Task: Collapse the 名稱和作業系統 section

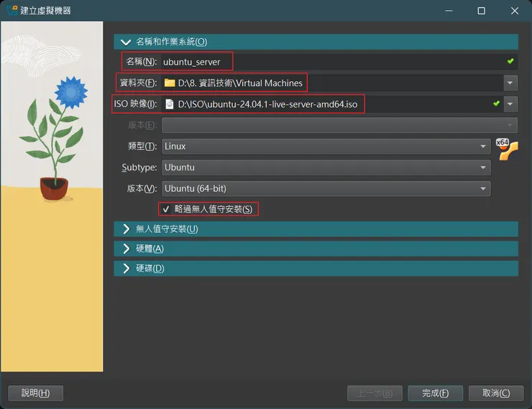Action: pos(316,42)
